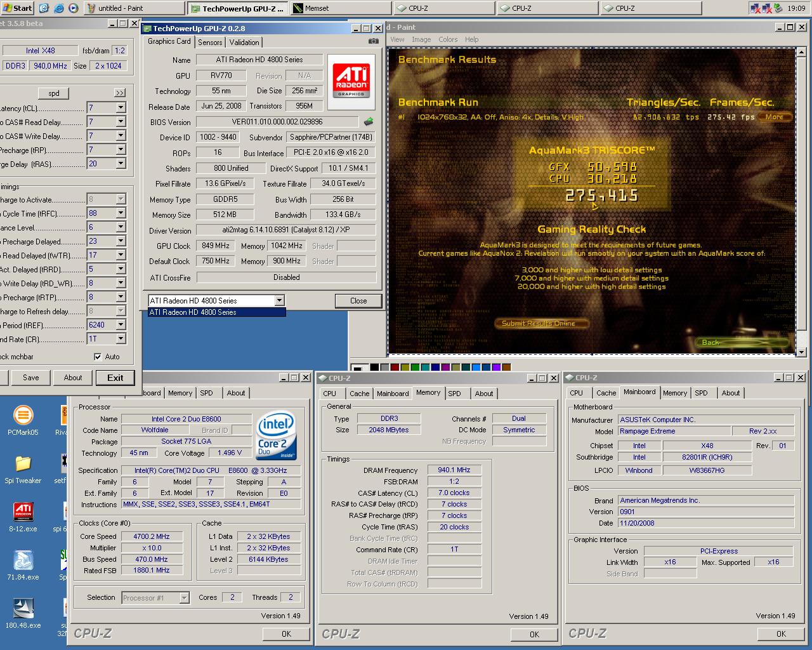Open the tRAS dropdown showing 20
Screen dimensions: 812x650
[121, 164]
